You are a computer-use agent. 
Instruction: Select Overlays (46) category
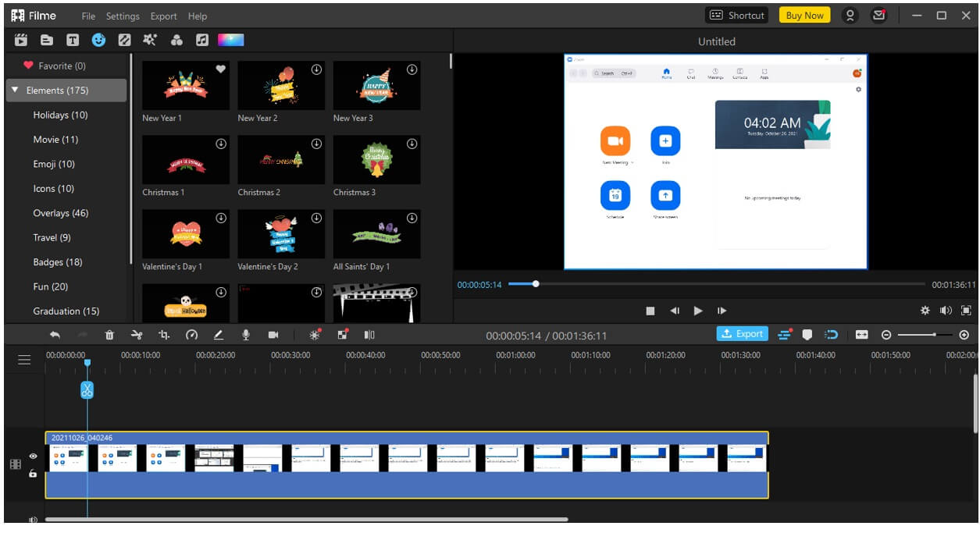(x=61, y=213)
